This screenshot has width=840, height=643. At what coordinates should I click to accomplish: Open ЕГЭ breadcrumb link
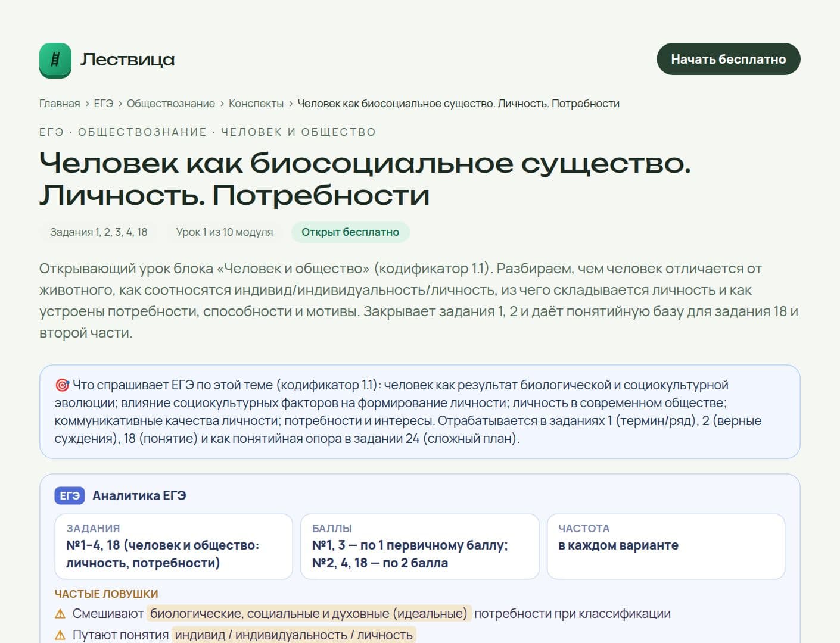(x=103, y=104)
